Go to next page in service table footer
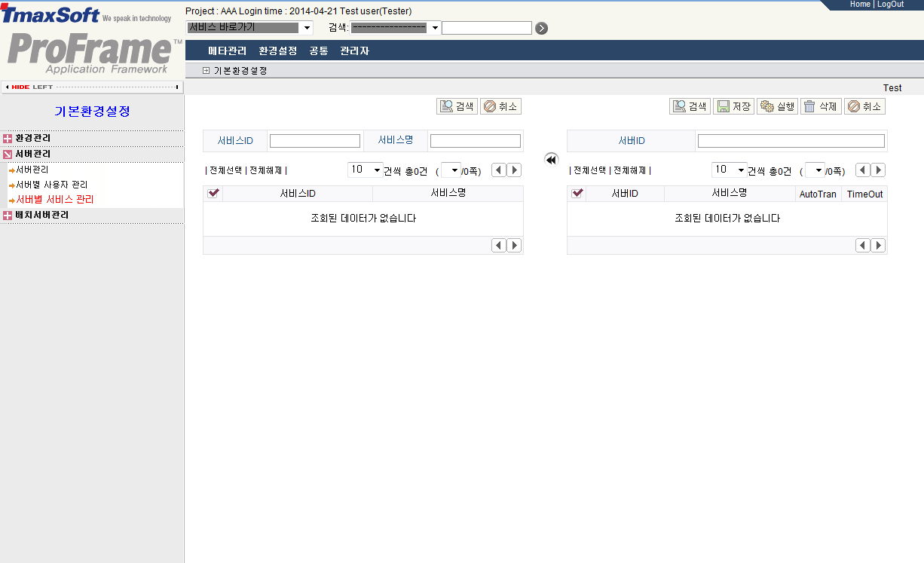Screen dimensions: 924x563 pyautogui.click(x=514, y=246)
